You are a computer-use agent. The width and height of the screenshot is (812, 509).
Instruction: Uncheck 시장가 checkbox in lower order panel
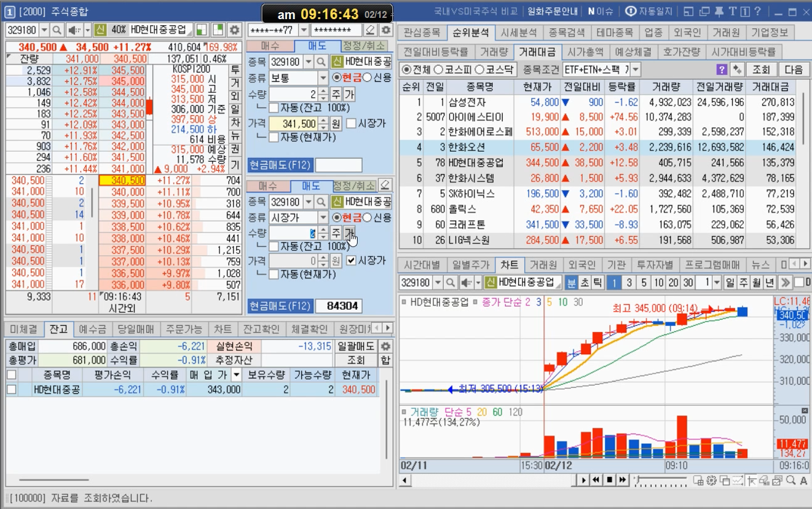(x=351, y=260)
